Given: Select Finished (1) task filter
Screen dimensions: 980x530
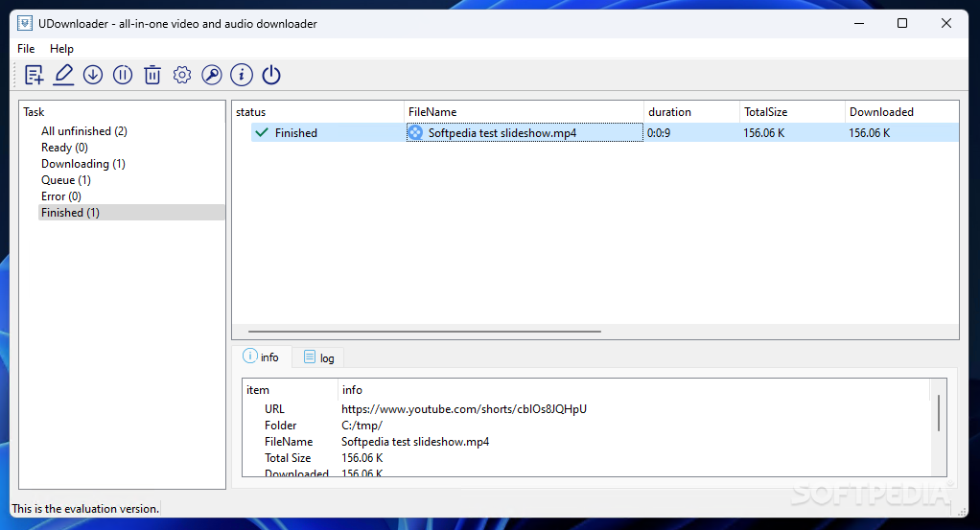Looking at the screenshot, I should (x=131, y=213).
